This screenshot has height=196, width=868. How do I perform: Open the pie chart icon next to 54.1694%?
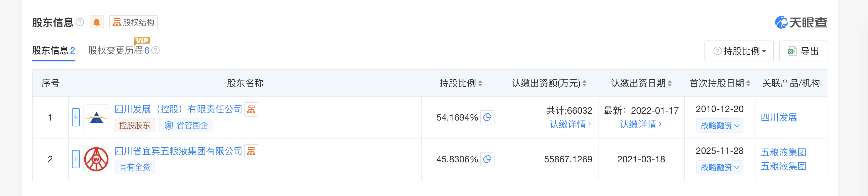[x=487, y=117]
